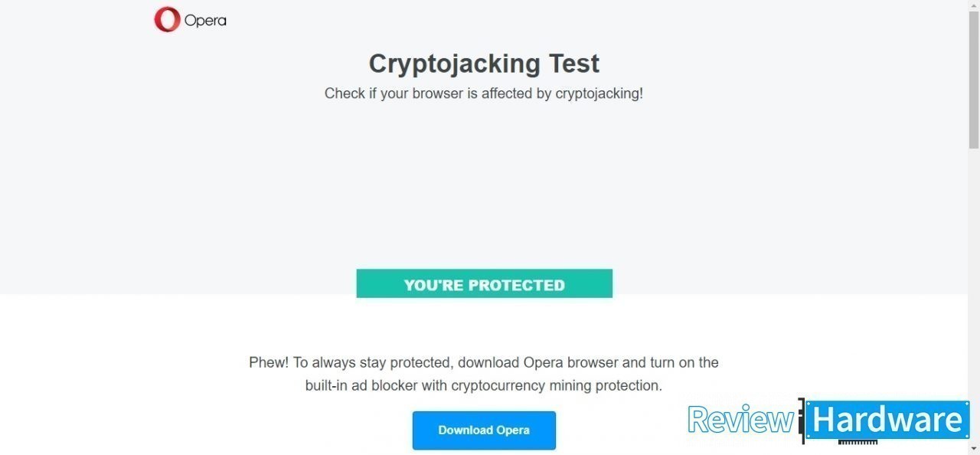This screenshot has height=455, width=980.
Task: Click the YOU'RE PROTECTED status banner
Action: [484, 283]
